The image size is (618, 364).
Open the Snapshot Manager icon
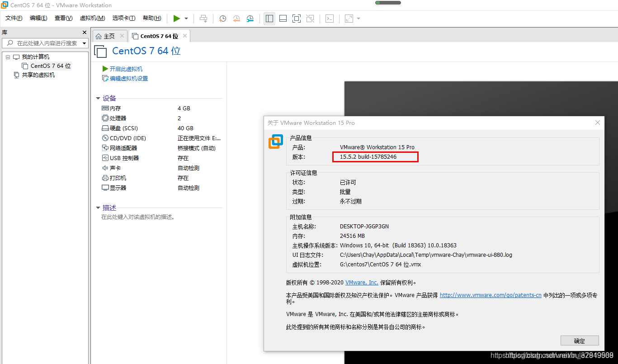tap(250, 19)
